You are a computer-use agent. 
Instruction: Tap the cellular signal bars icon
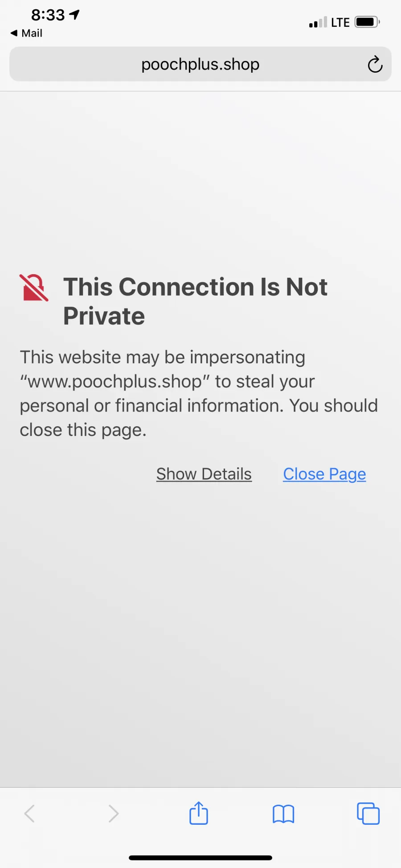pyautogui.click(x=318, y=22)
